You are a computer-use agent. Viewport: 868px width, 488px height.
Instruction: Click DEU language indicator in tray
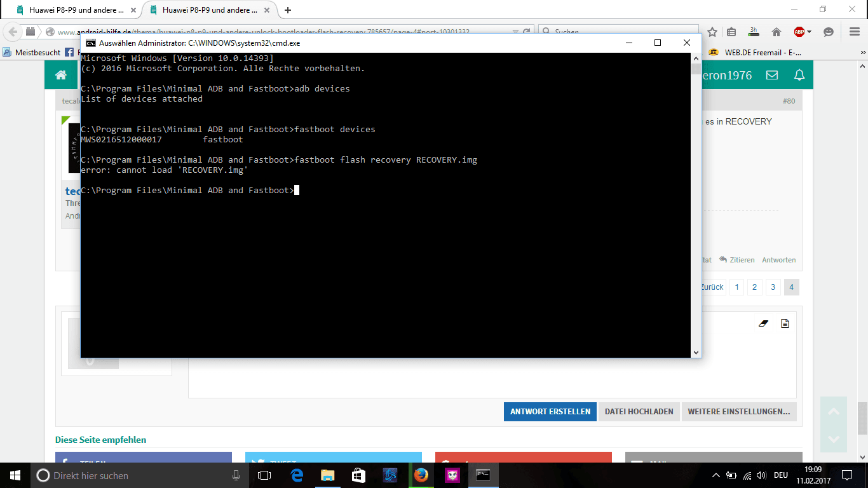pos(781,475)
